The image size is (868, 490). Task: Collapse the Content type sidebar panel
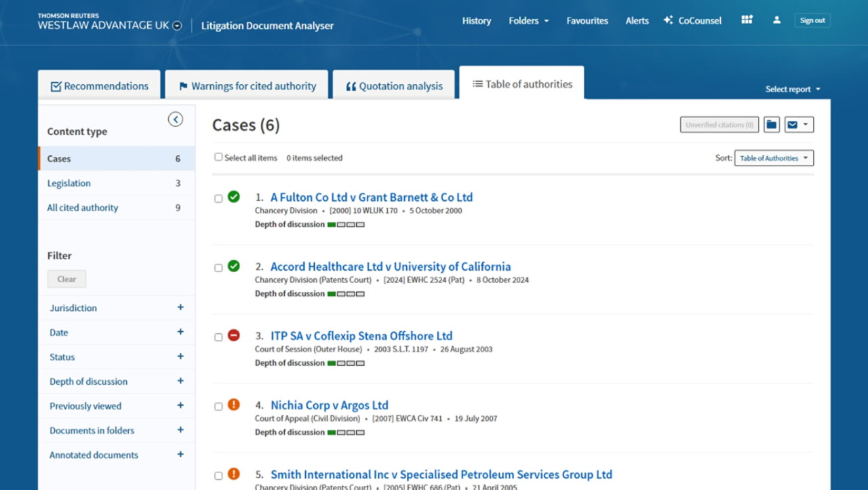pyautogui.click(x=175, y=119)
